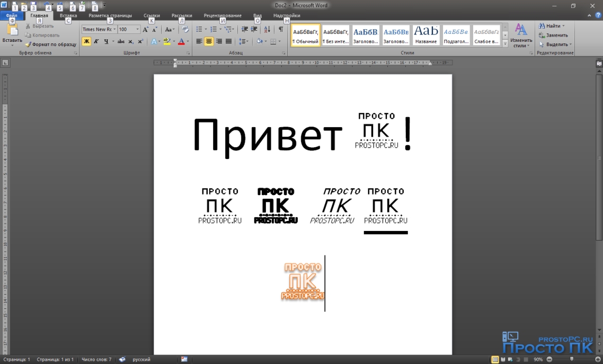The height and width of the screenshot is (364, 603).
Task: Click the Save icon in Quick Access Toolbar
Action: pos(33,5)
